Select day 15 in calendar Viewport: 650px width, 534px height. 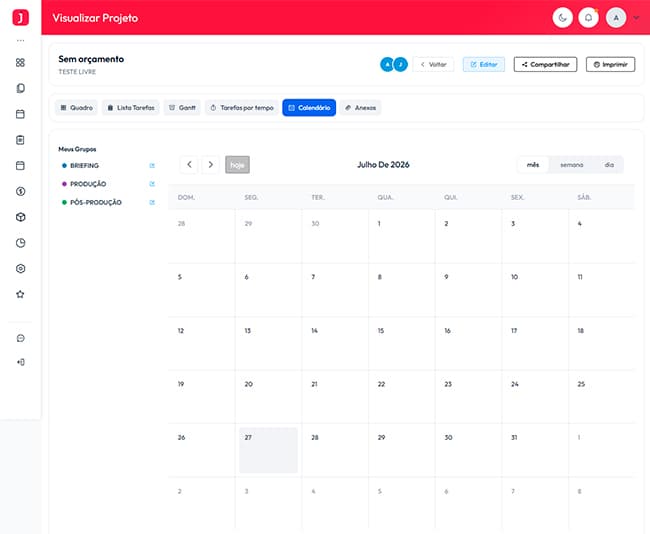pyautogui.click(x=402, y=343)
